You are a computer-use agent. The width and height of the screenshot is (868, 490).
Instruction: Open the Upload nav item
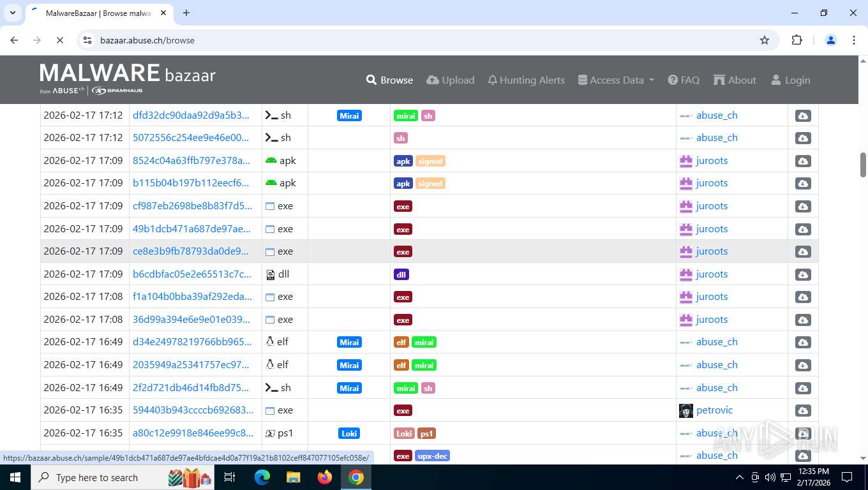click(x=451, y=80)
